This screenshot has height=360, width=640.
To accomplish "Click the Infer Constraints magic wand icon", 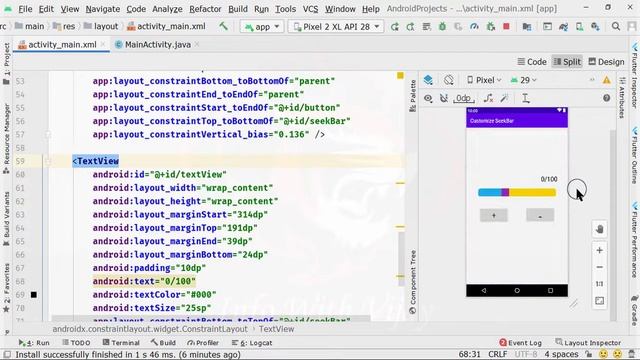I will coord(505,98).
